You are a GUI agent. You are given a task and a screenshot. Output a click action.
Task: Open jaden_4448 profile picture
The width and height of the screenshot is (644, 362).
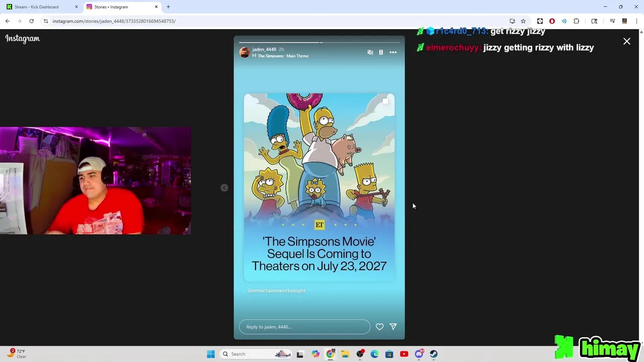coord(245,52)
